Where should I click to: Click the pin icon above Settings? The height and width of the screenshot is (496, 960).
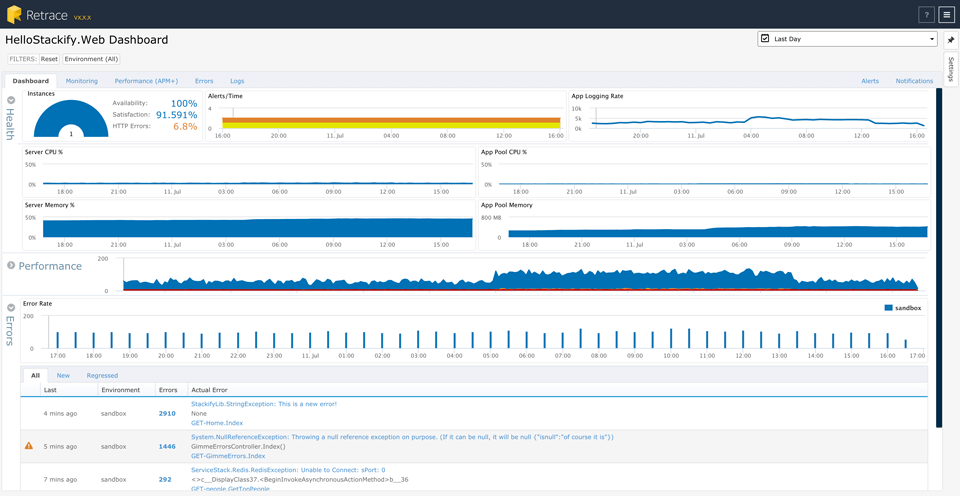click(951, 40)
